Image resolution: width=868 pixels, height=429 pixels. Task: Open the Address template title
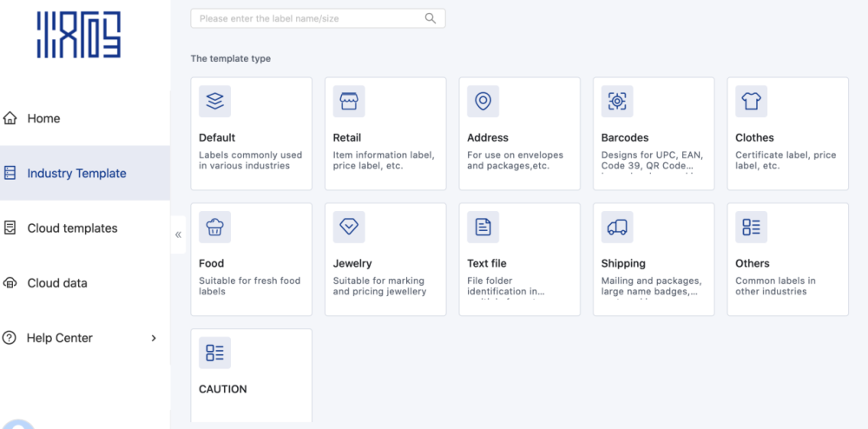point(488,138)
